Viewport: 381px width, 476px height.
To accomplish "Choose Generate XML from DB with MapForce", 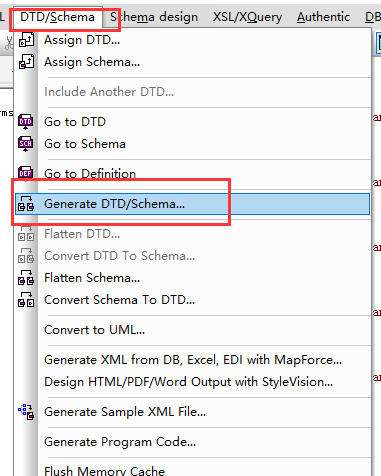I will [192, 360].
